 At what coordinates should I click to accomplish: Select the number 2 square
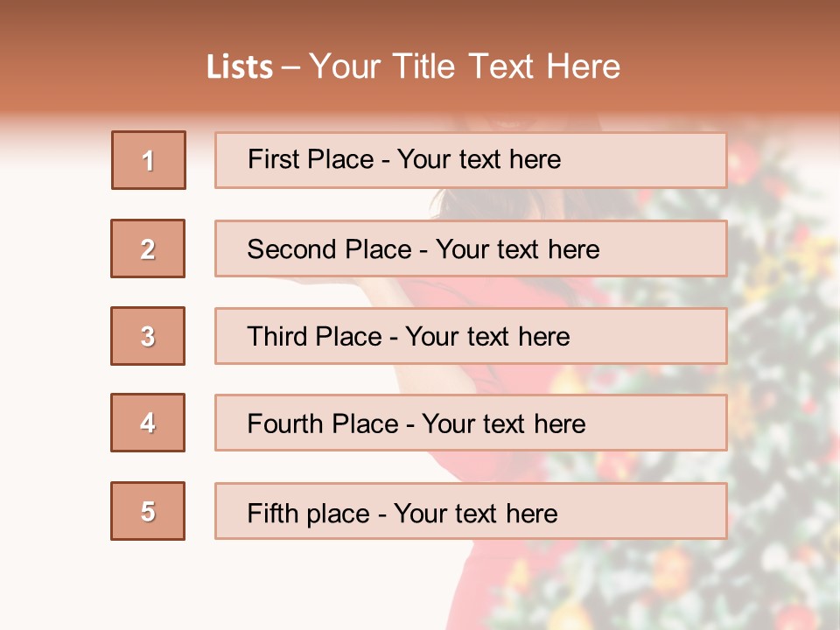click(148, 248)
